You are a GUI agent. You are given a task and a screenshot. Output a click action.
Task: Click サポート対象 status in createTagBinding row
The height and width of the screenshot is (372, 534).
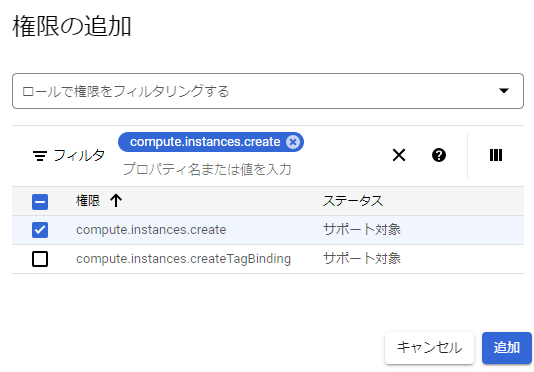(x=362, y=258)
